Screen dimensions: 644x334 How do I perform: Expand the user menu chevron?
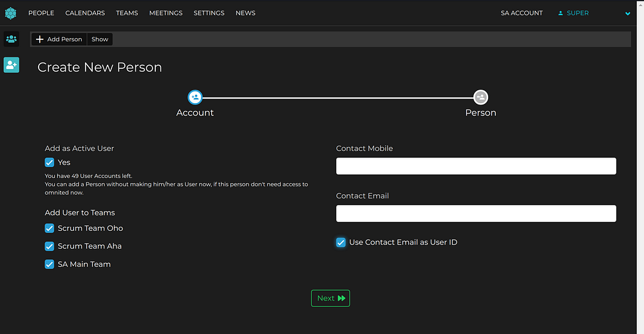point(627,14)
